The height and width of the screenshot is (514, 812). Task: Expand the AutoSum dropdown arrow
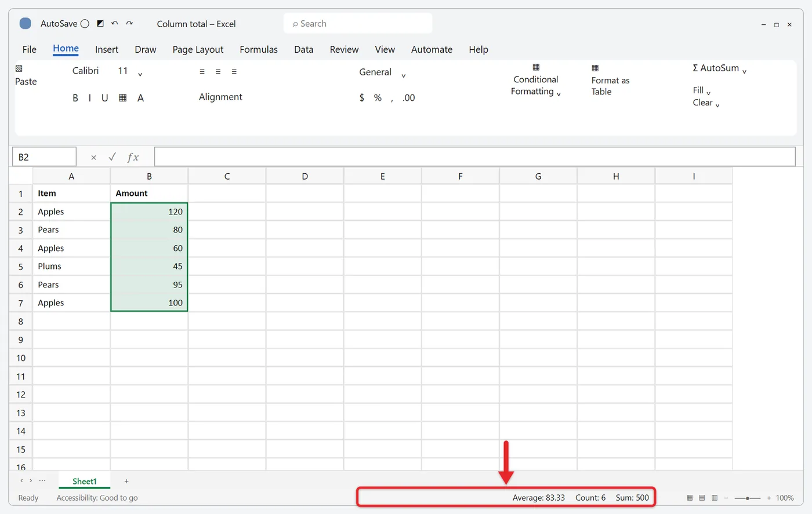tap(744, 71)
